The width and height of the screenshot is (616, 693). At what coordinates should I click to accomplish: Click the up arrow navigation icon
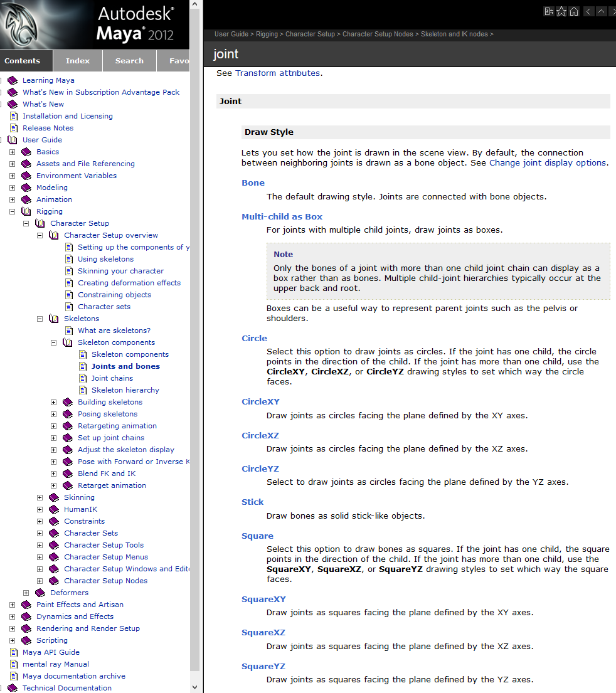pos(601,11)
